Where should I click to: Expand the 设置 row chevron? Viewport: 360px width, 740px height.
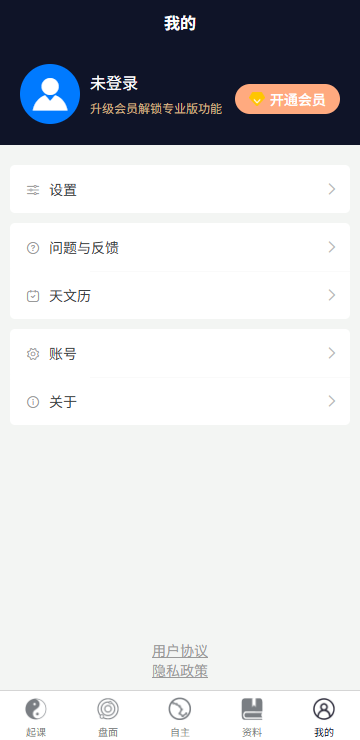pyautogui.click(x=332, y=189)
